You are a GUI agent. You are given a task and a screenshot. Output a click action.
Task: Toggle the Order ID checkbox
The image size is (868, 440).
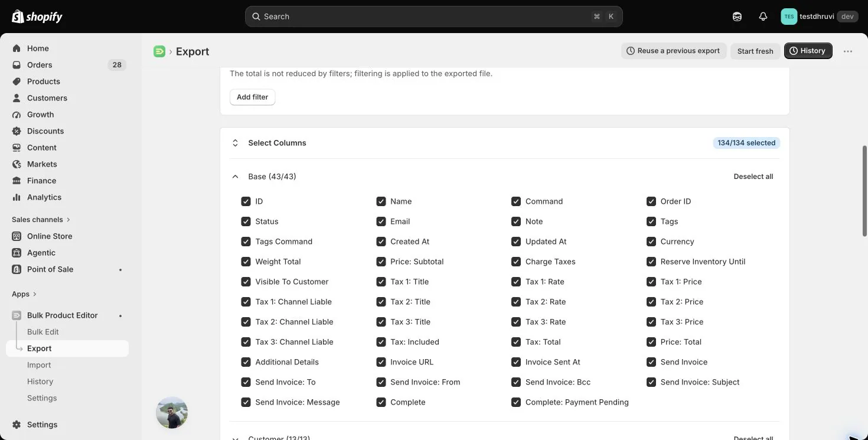click(651, 201)
